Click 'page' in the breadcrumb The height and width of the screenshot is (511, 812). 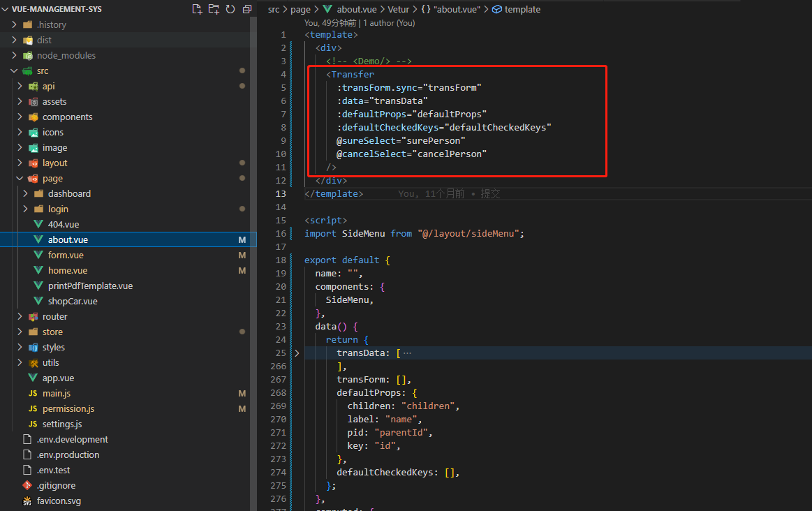pyautogui.click(x=300, y=9)
